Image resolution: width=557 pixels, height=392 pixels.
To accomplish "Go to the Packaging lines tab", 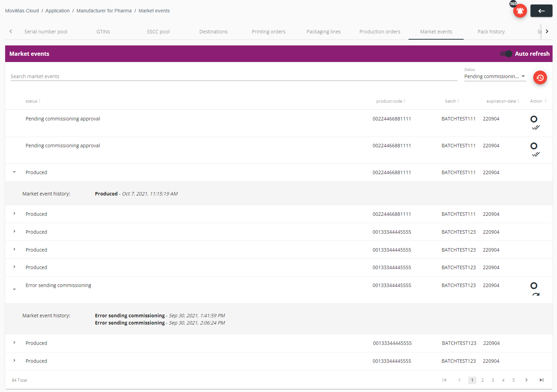I will tap(323, 32).
